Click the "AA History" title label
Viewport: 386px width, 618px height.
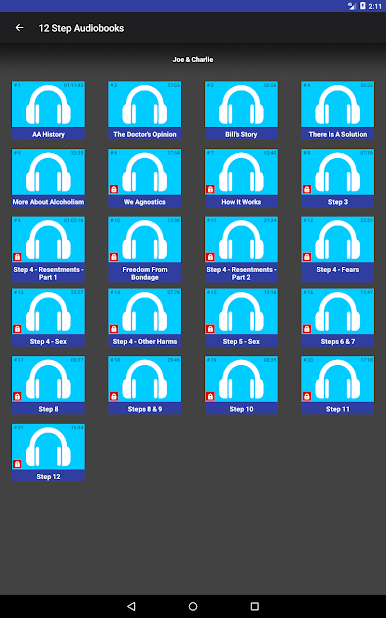pyautogui.click(x=48, y=134)
